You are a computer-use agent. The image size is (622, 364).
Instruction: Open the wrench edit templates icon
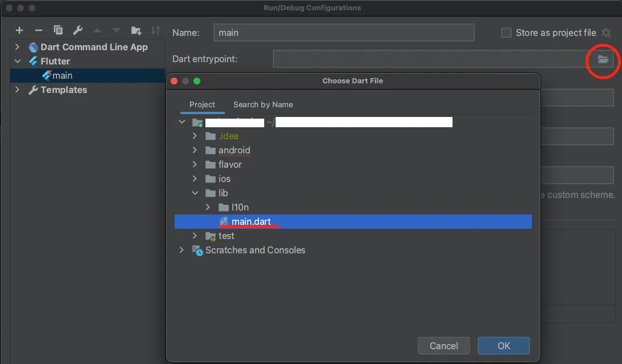coord(78,30)
